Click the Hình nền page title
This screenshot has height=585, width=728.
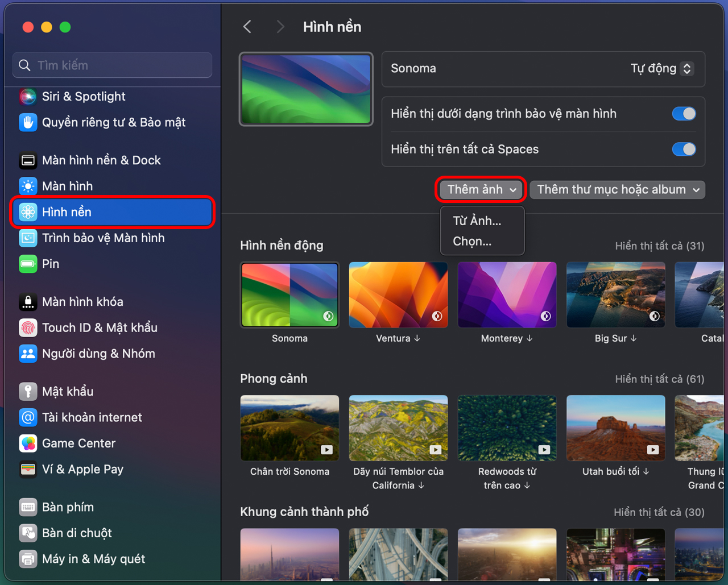coord(332,27)
